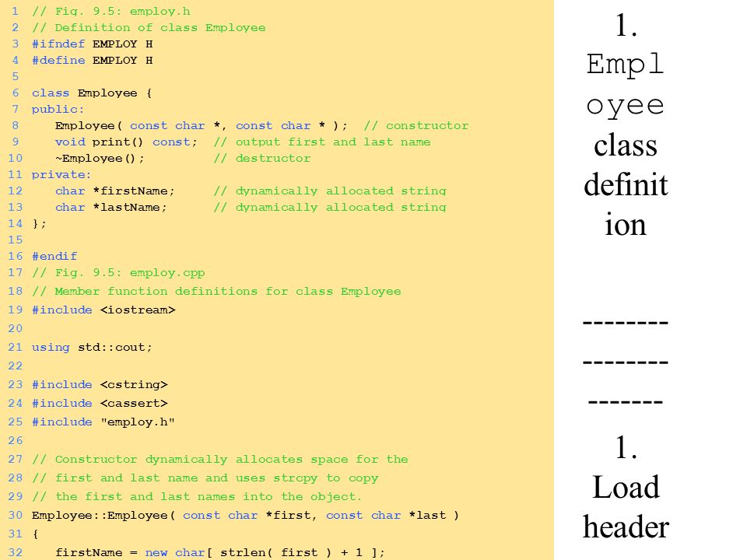This screenshot has width=747, height=560.
Task: Click the '#endif' directive
Action: pyautogui.click(x=54, y=256)
